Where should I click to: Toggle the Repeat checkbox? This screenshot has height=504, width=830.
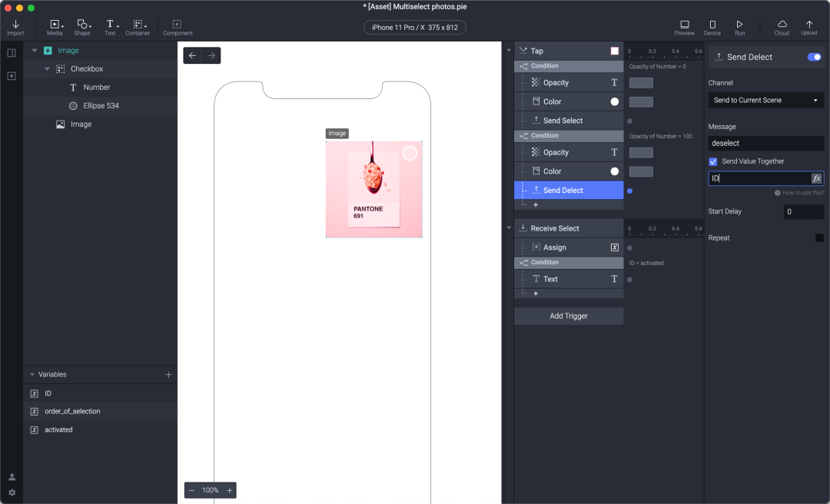pos(819,238)
